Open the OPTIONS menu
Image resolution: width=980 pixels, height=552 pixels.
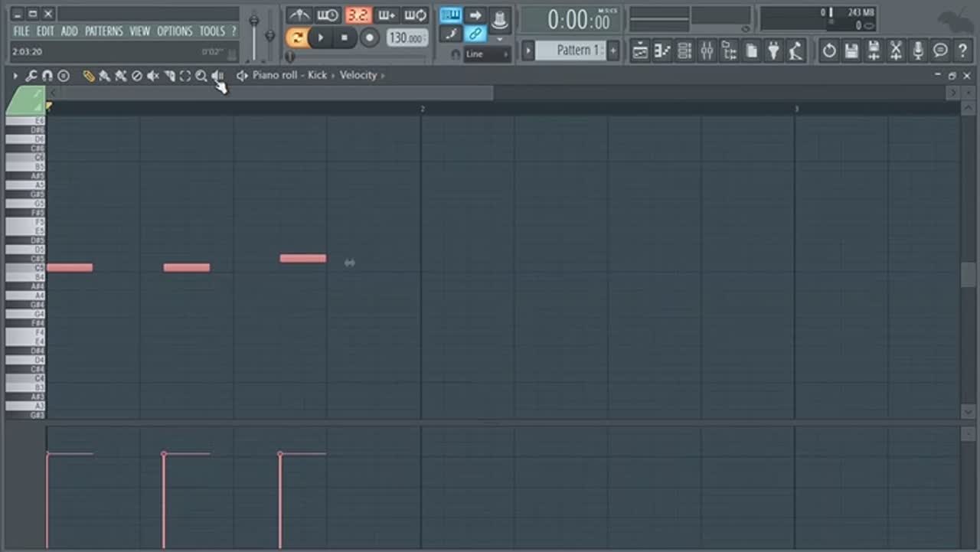coord(175,31)
